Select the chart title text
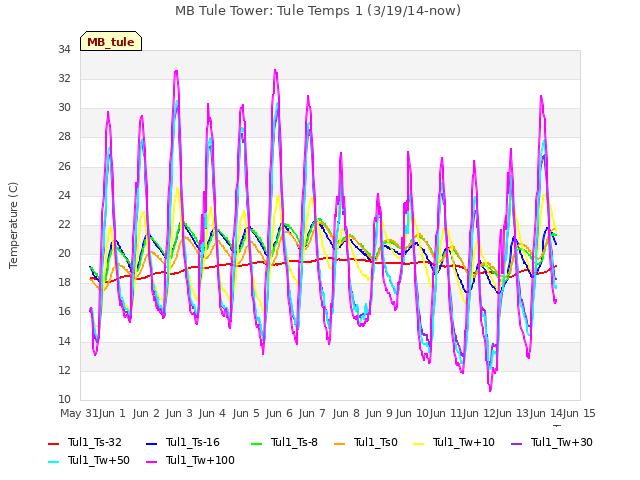This screenshot has width=640, height=480. pos(318,11)
